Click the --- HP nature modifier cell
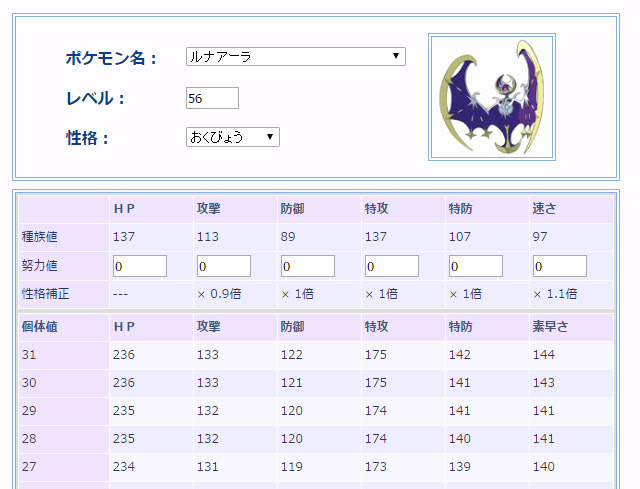The image size is (640, 489). pyautogui.click(x=120, y=294)
